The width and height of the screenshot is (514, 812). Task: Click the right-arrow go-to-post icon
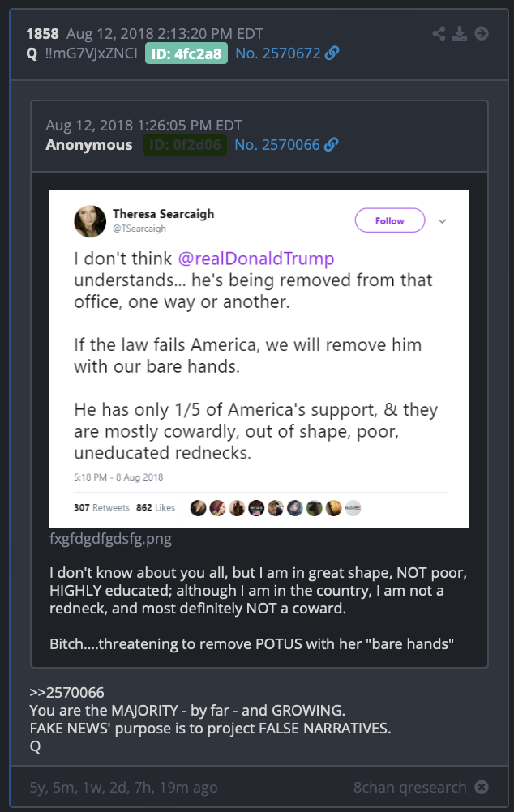pos(482,34)
